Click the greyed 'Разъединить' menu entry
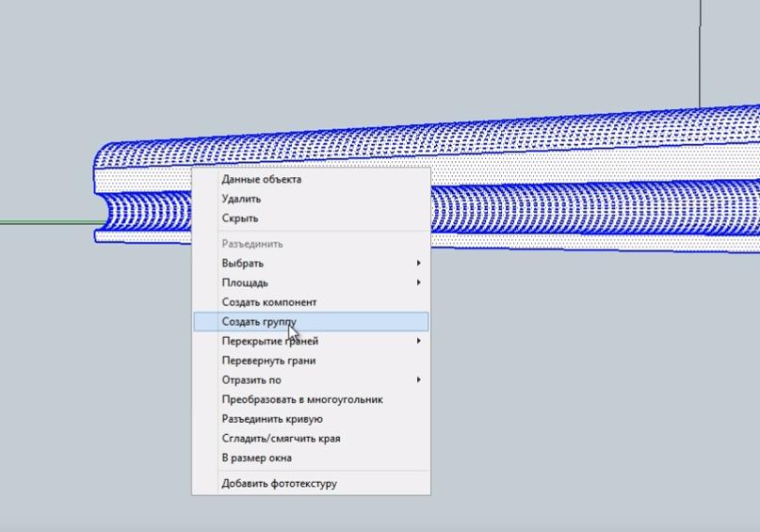 point(310,244)
